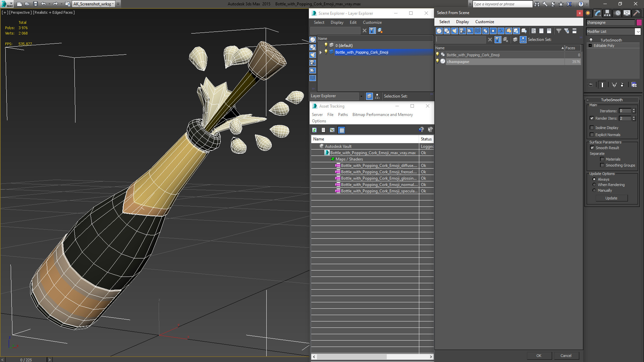644x362 pixels.
Task: Enable Isoline Display checkbox
Action: click(592, 128)
